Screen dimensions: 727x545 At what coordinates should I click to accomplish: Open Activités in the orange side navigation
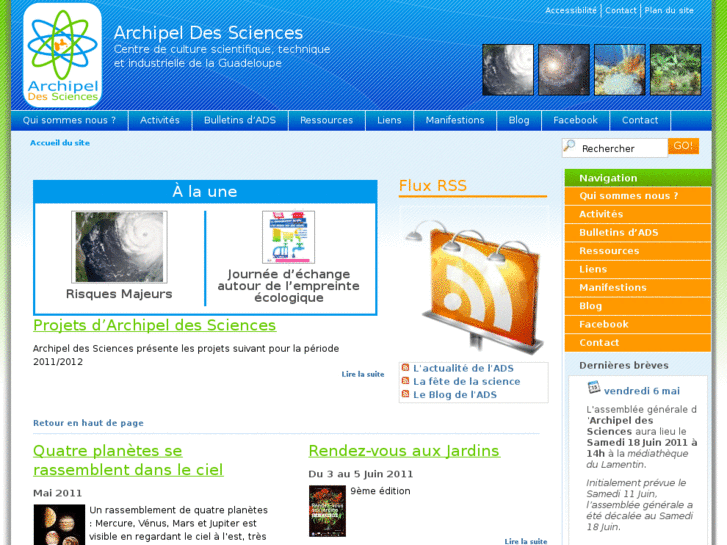(x=638, y=214)
